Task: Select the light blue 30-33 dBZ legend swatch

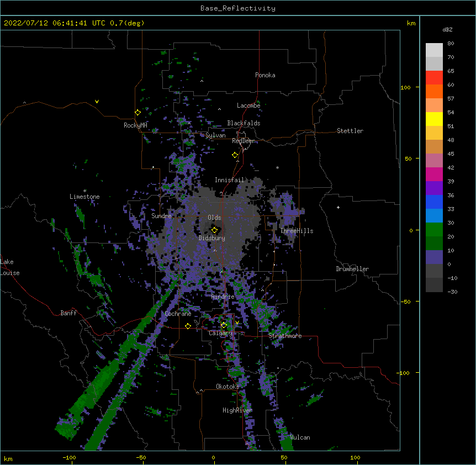Action: click(x=434, y=216)
